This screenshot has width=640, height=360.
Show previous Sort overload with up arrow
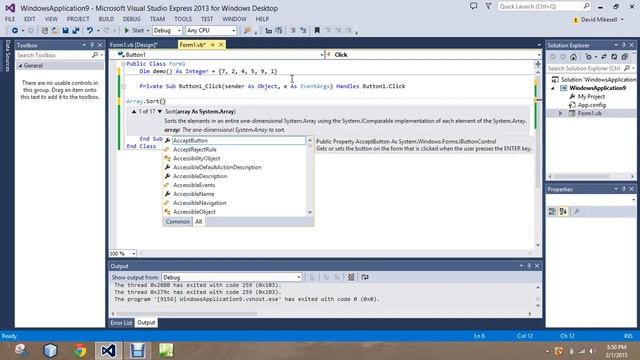[134, 111]
